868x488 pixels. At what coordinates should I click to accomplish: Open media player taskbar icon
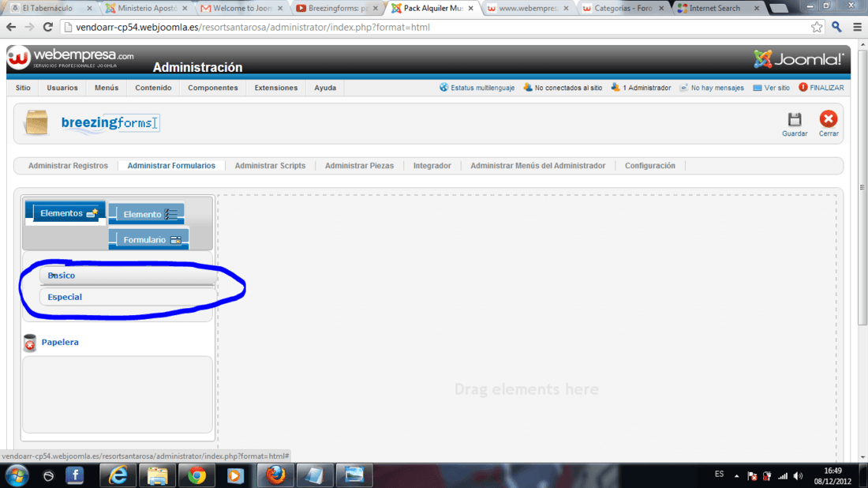click(235, 475)
